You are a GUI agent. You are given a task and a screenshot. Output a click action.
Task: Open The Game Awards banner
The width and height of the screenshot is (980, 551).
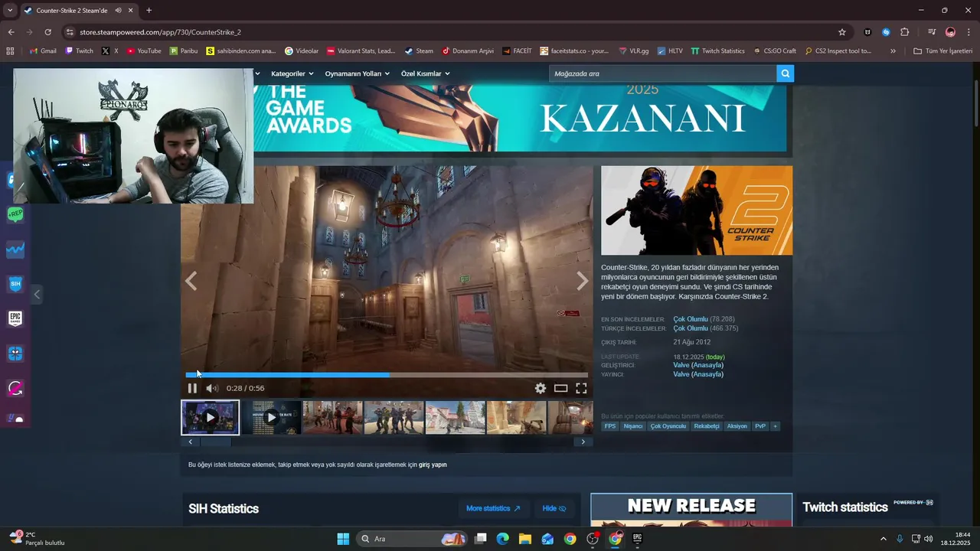[x=520, y=118]
